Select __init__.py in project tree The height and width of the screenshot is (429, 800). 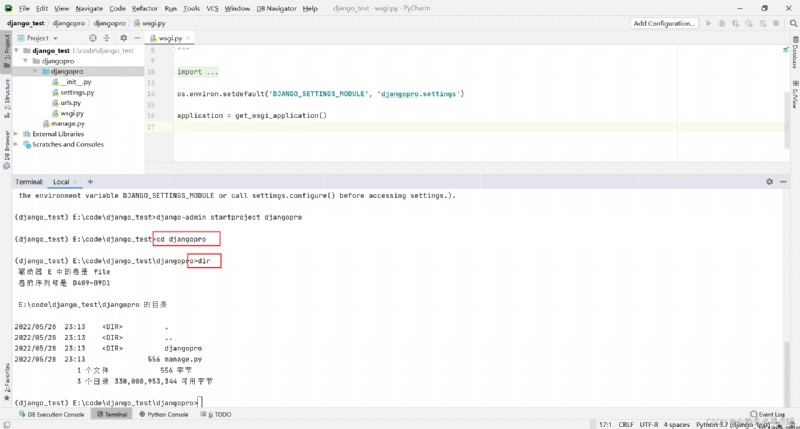click(72, 82)
